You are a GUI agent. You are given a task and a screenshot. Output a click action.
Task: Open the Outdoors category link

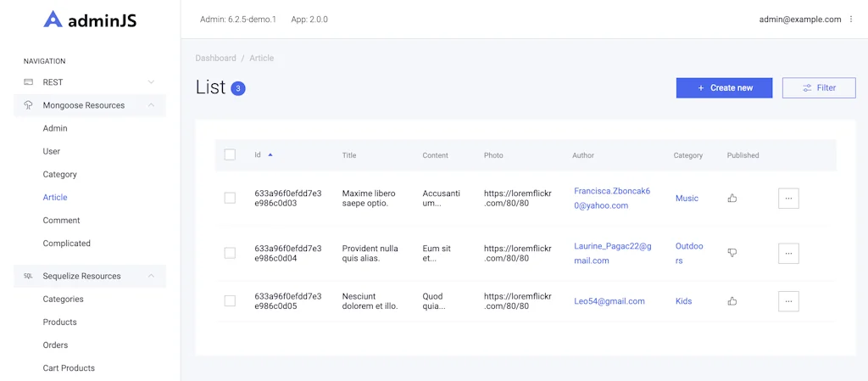[x=689, y=253]
